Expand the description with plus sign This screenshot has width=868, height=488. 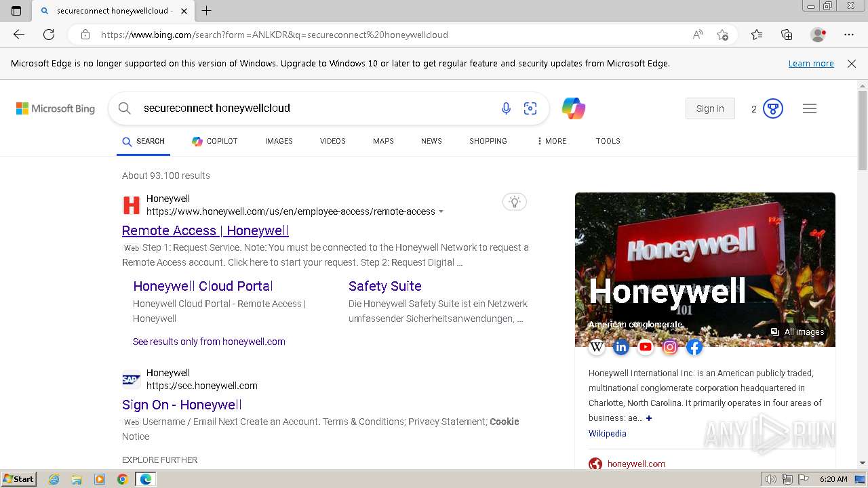(649, 418)
